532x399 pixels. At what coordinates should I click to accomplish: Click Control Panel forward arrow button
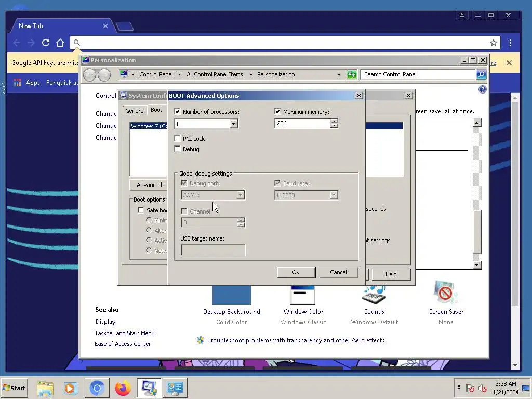click(104, 75)
